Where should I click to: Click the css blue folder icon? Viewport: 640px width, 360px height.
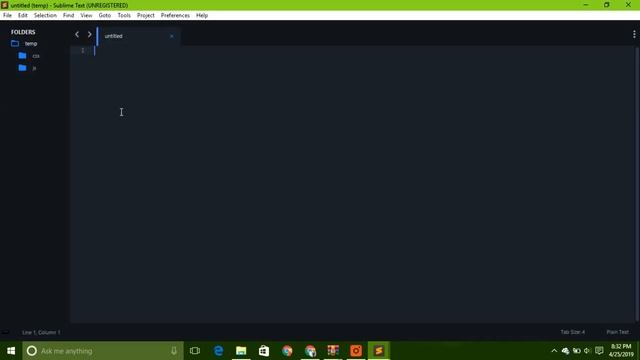tap(22, 56)
